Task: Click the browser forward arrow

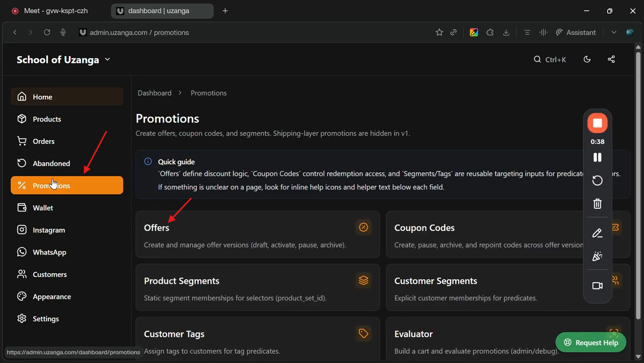Action: pos(31,32)
